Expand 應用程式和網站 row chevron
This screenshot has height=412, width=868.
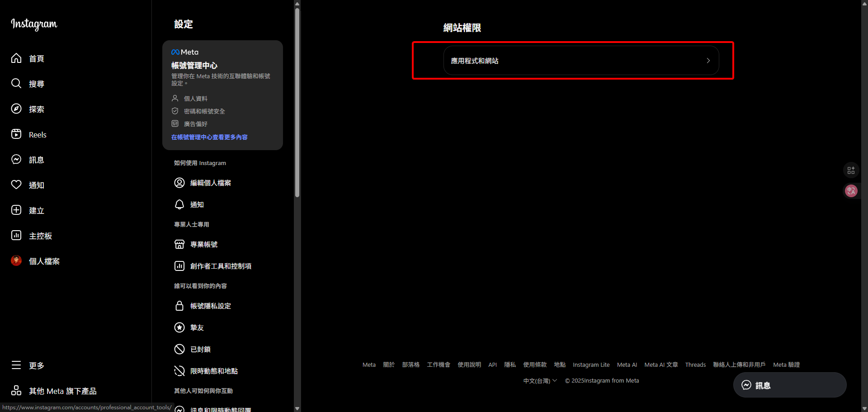708,61
